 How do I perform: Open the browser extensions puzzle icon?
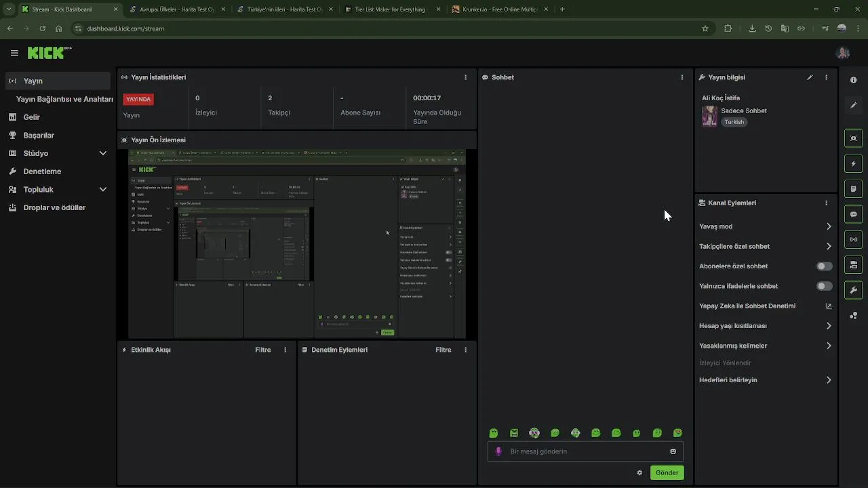(x=728, y=28)
